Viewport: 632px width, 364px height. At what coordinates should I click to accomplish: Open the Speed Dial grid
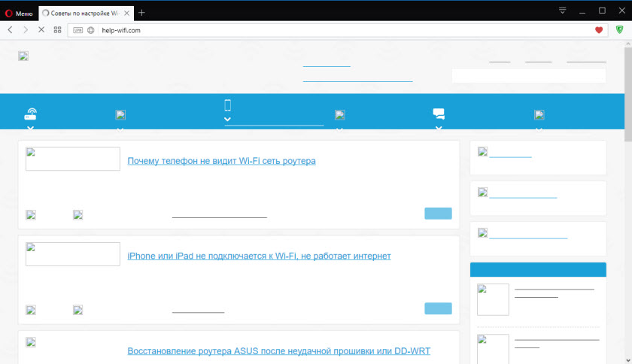(57, 30)
